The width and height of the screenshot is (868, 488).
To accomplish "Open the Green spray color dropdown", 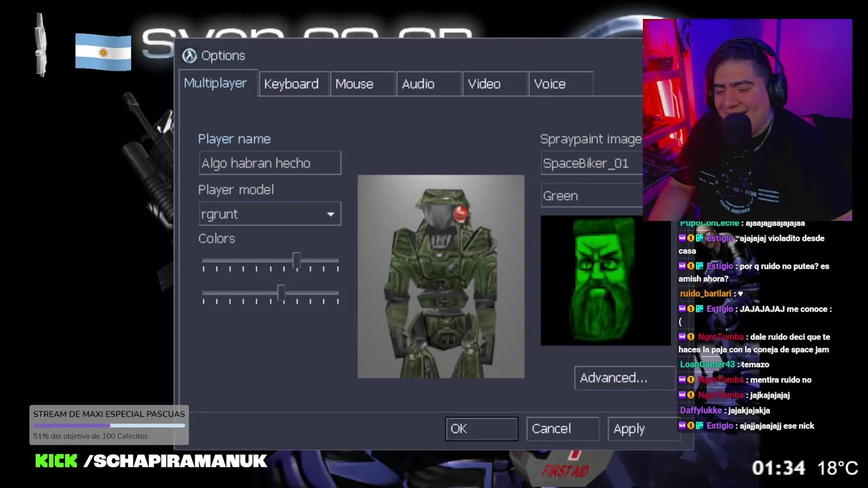I will tap(592, 196).
